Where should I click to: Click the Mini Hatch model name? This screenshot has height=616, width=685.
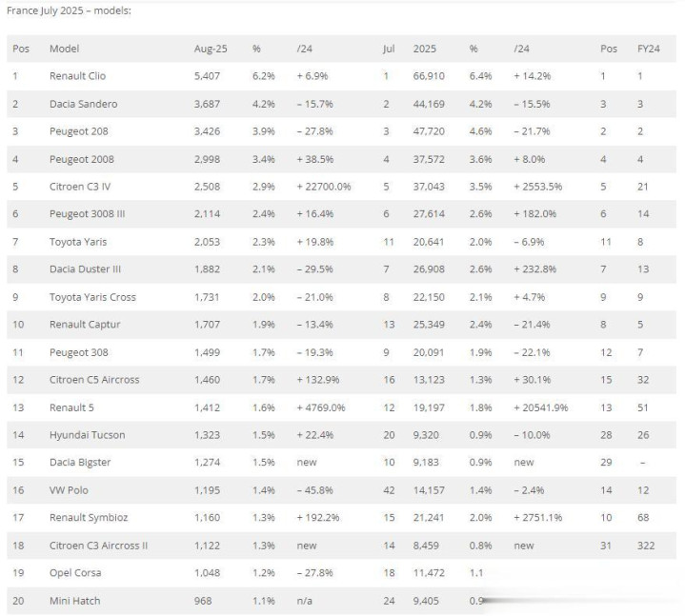pyautogui.click(x=74, y=601)
